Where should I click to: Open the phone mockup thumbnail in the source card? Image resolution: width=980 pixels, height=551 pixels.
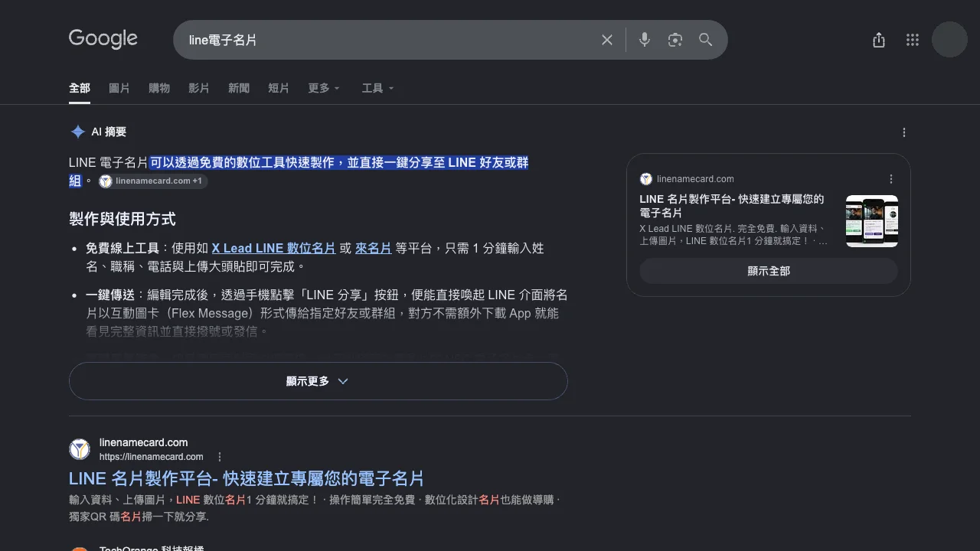[x=872, y=221]
